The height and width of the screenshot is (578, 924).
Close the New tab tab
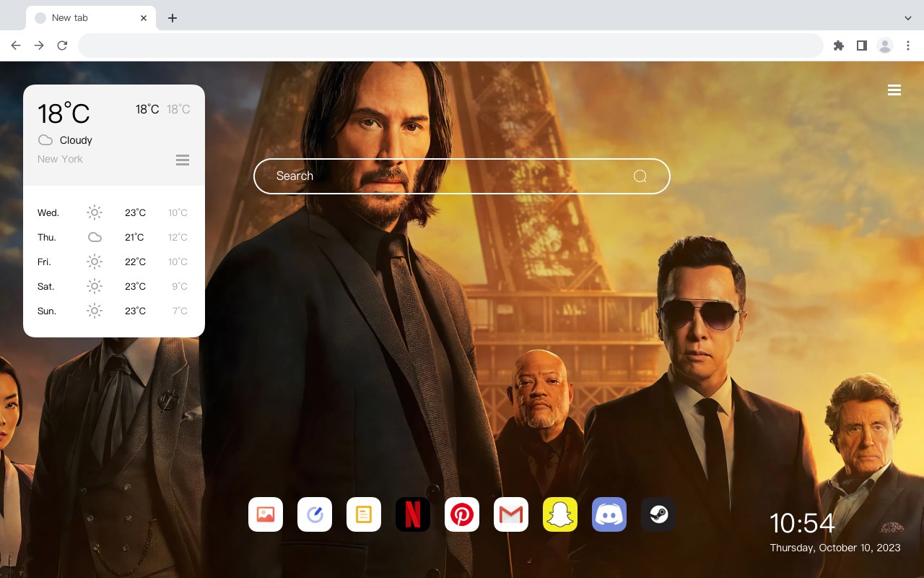pos(144,18)
